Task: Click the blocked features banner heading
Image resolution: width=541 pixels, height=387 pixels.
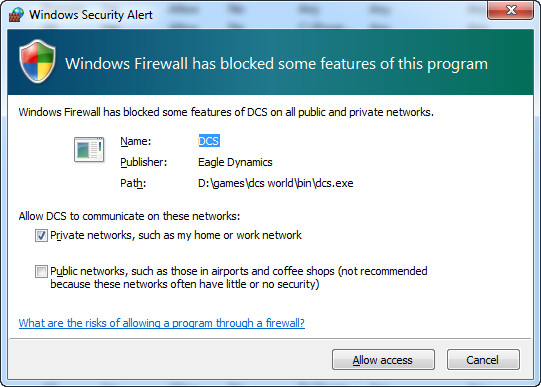Action: (276, 64)
